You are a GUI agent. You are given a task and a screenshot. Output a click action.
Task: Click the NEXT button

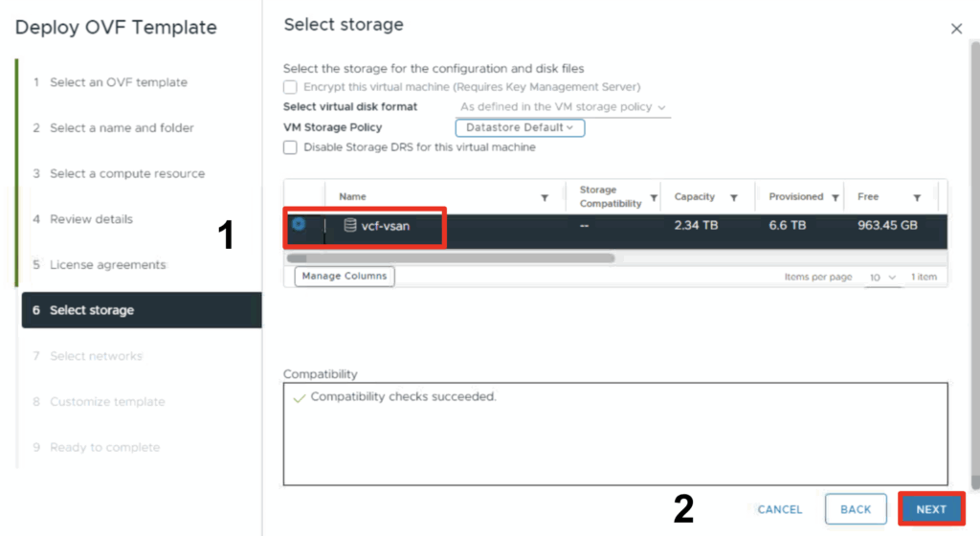click(x=930, y=509)
